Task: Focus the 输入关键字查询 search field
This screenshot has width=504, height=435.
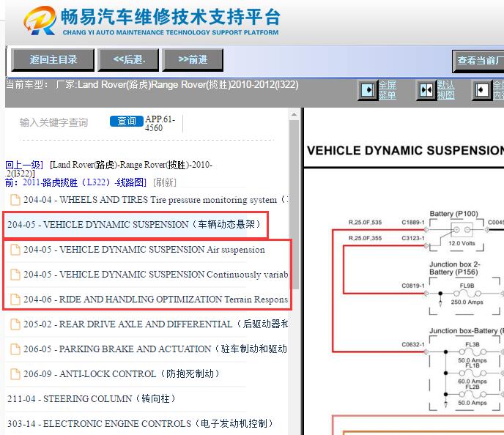Action: pos(61,122)
